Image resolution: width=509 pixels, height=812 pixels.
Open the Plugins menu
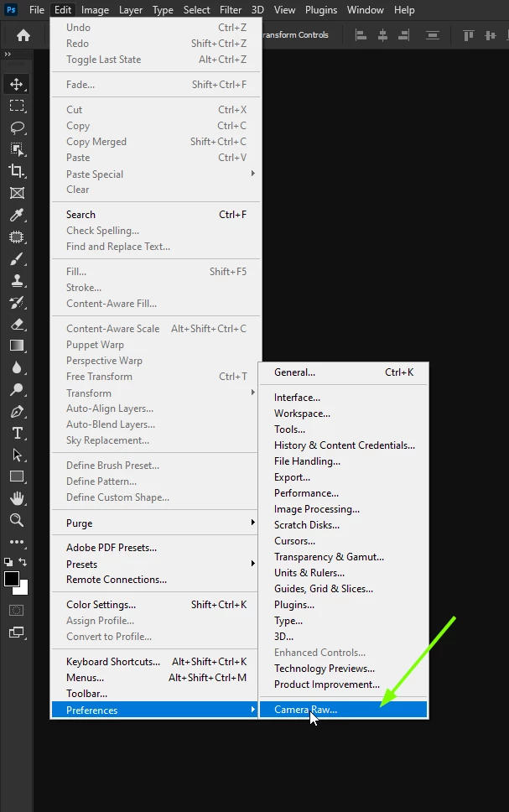click(x=321, y=10)
